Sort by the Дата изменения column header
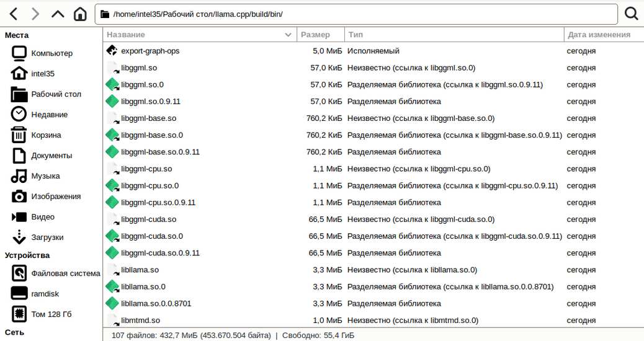Image resolution: width=644 pixels, height=341 pixels. coord(604,35)
